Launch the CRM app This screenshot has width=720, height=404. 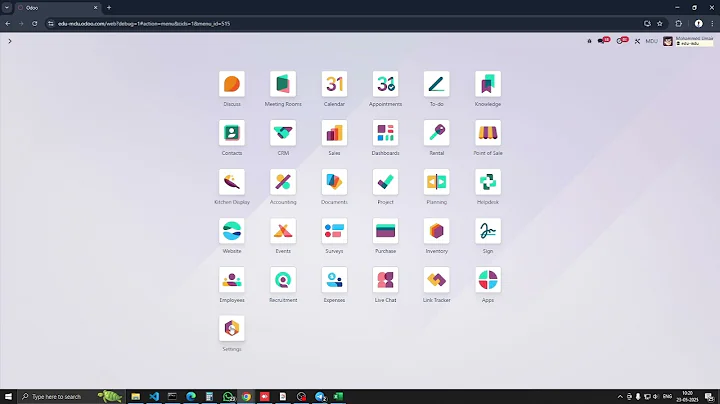[x=283, y=133]
